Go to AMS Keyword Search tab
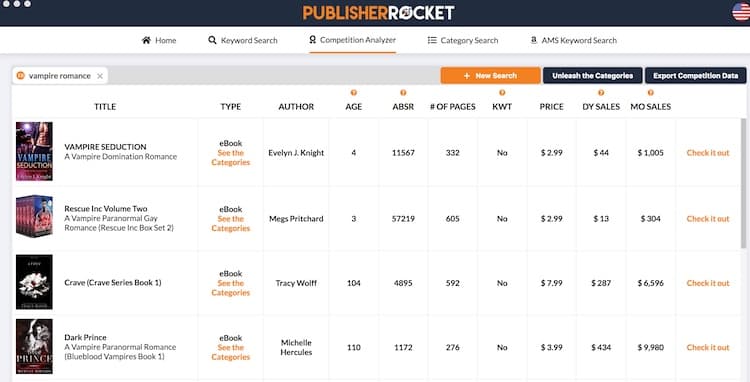Screen dimensions: 750x382 pos(574,41)
